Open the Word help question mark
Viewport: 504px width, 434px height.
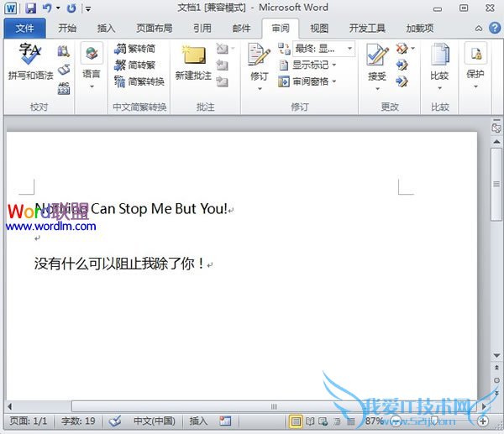[x=495, y=28]
